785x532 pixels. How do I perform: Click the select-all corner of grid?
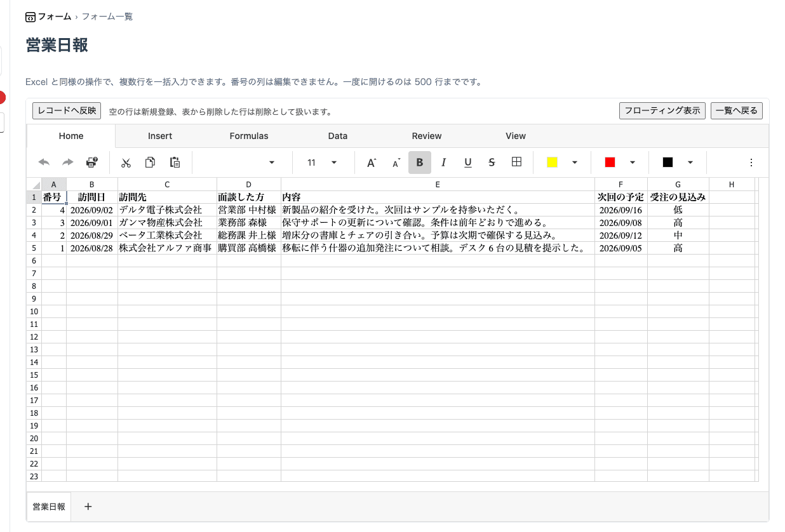point(34,184)
